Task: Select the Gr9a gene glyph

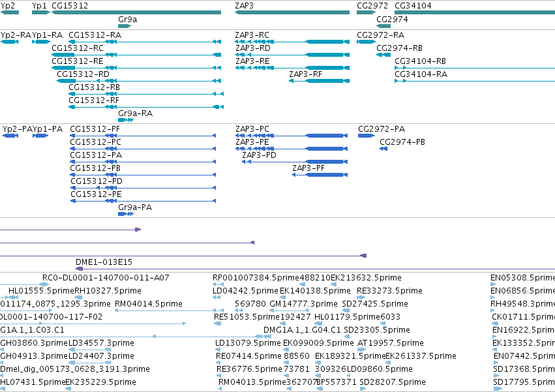Action: click(x=125, y=26)
